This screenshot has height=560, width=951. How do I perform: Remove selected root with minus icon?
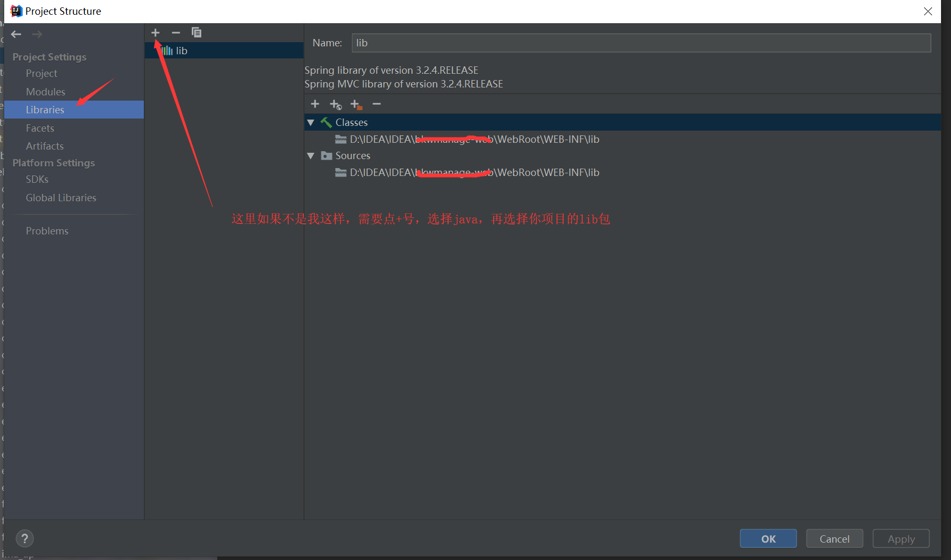pos(377,104)
